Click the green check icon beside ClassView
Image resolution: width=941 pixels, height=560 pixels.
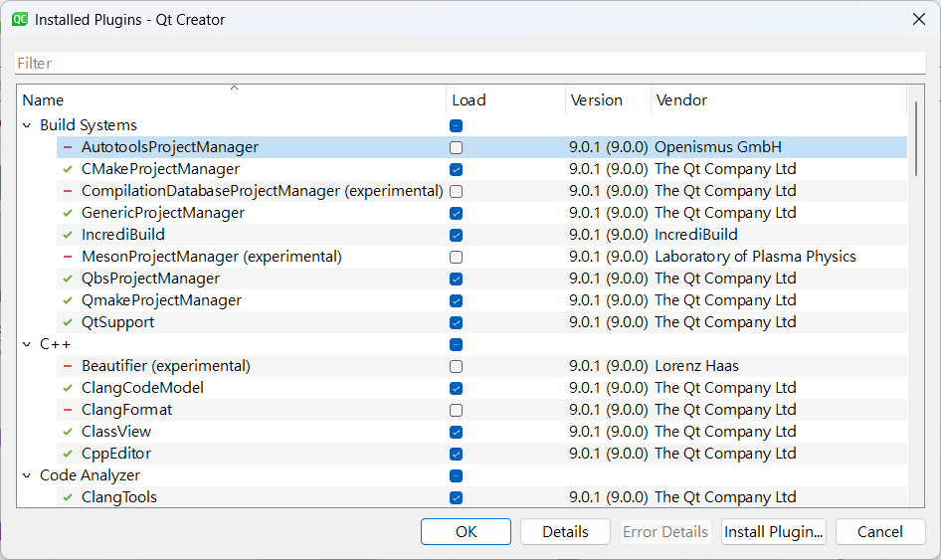click(68, 432)
